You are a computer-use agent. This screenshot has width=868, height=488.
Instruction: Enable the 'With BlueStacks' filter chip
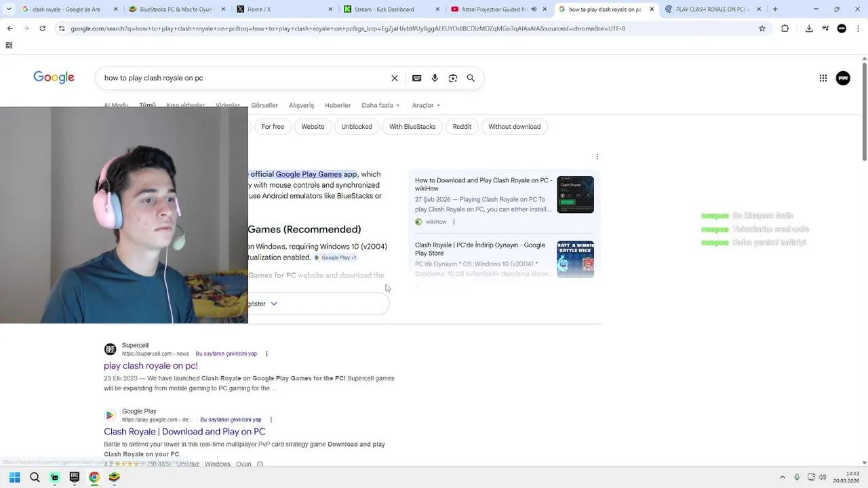pos(412,126)
